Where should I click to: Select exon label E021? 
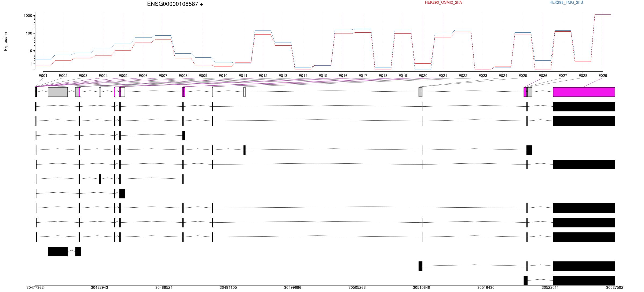443,76
